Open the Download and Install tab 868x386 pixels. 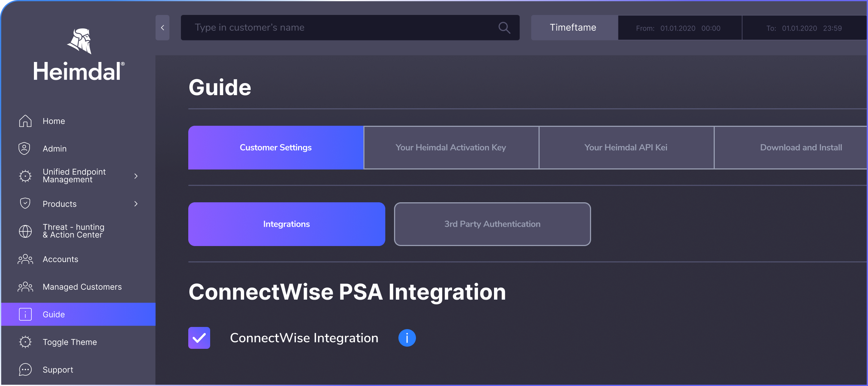point(791,148)
